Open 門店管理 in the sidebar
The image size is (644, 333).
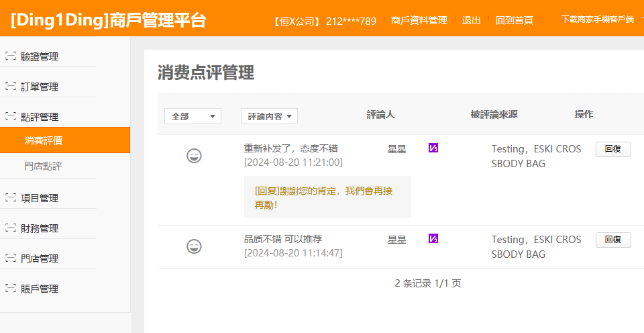[x=40, y=258]
